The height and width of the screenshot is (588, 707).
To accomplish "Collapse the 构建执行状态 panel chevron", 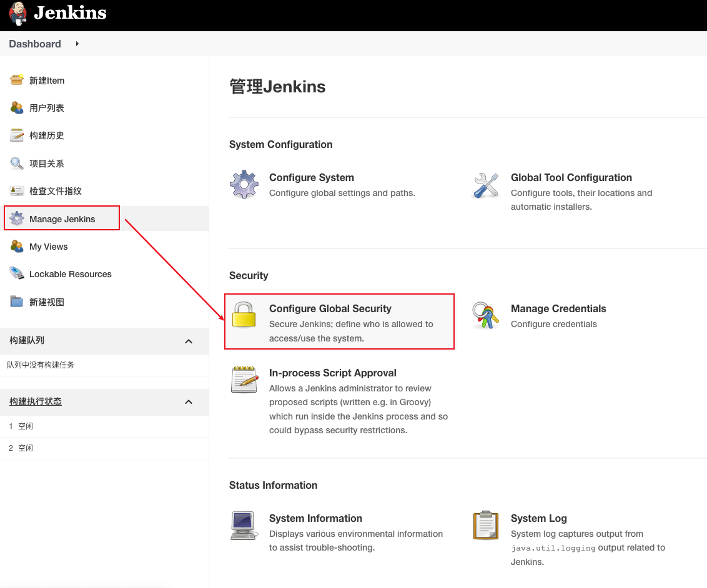I will pyautogui.click(x=189, y=402).
